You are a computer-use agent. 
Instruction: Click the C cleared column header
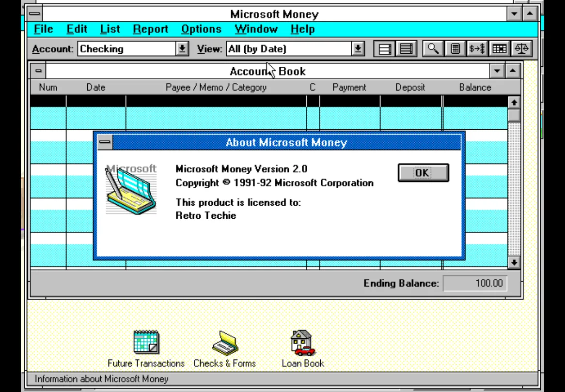point(313,88)
